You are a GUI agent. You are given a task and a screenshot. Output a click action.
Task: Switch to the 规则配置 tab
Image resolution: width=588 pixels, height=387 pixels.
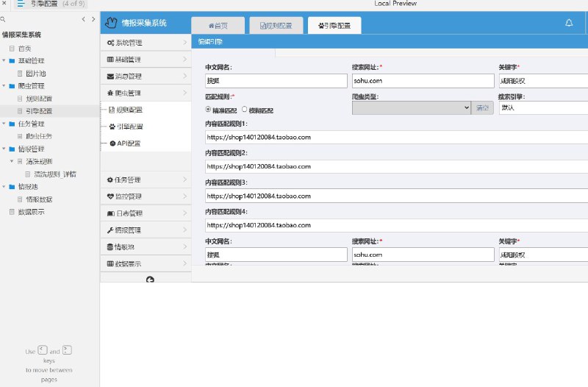coord(276,26)
